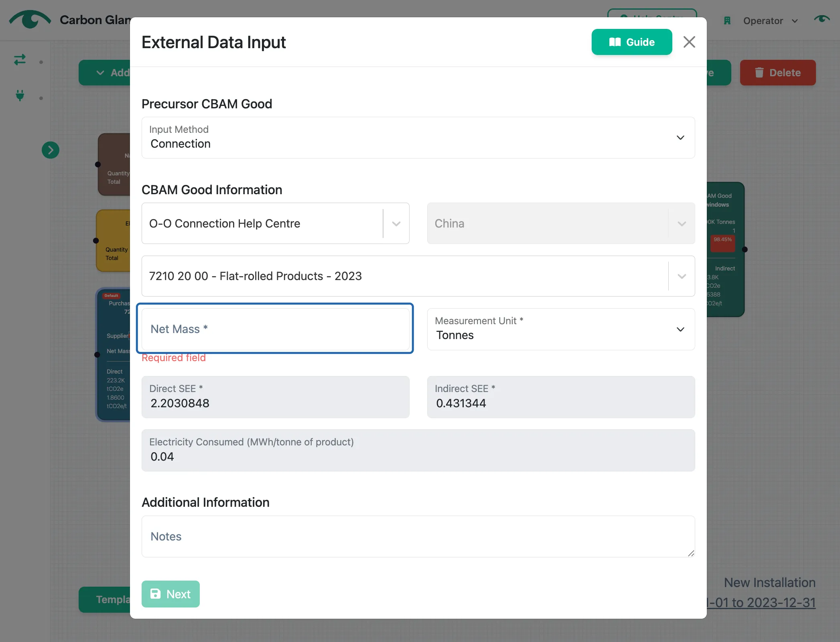840x642 pixels.
Task: Focus the Net Mass input field
Action: click(275, 329)
